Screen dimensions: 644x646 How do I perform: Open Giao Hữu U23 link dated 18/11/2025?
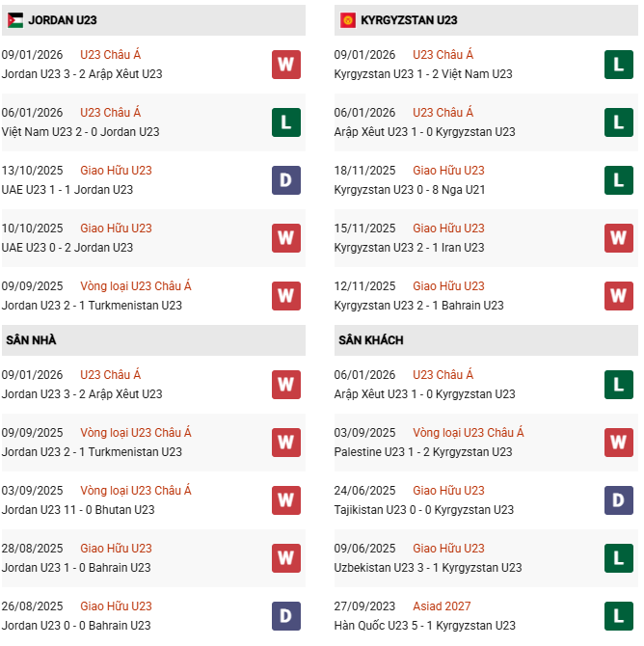[x=448, y=171]
